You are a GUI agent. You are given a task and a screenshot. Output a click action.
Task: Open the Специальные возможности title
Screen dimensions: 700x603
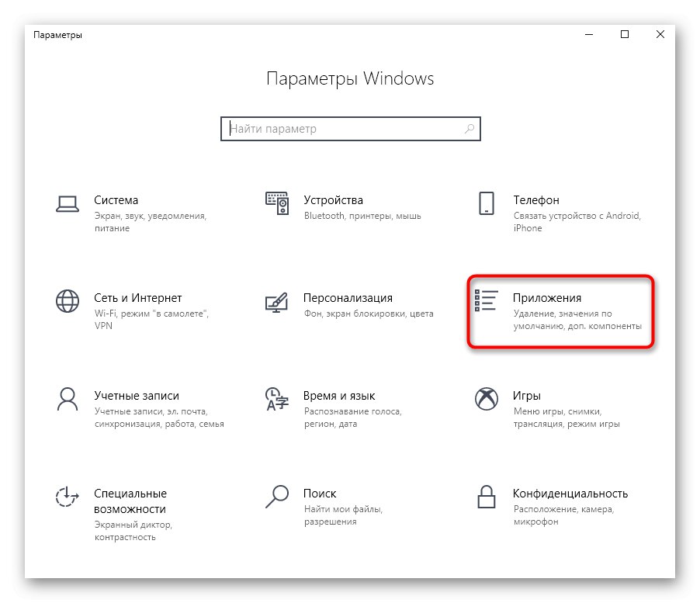(130, 501)
